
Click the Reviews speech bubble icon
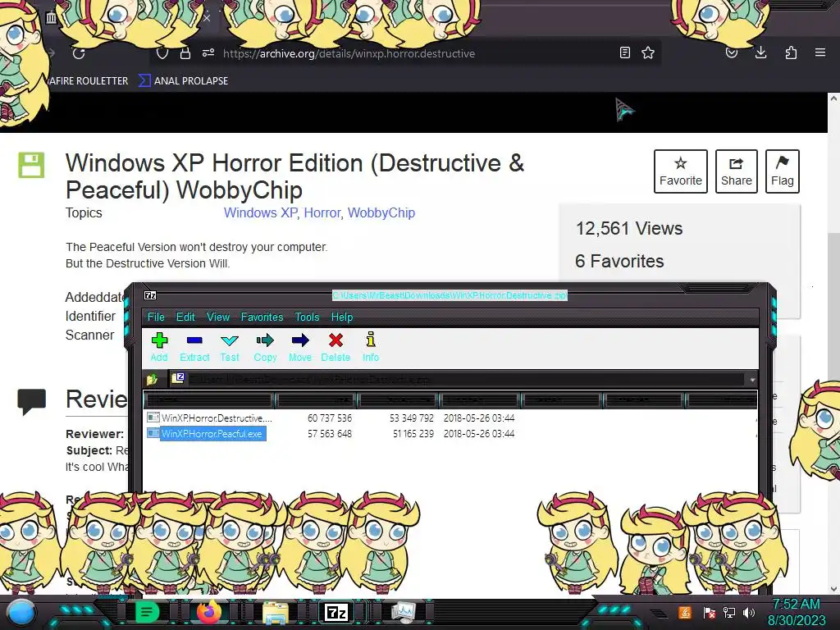pyautogui.click(x=32, y=401)
